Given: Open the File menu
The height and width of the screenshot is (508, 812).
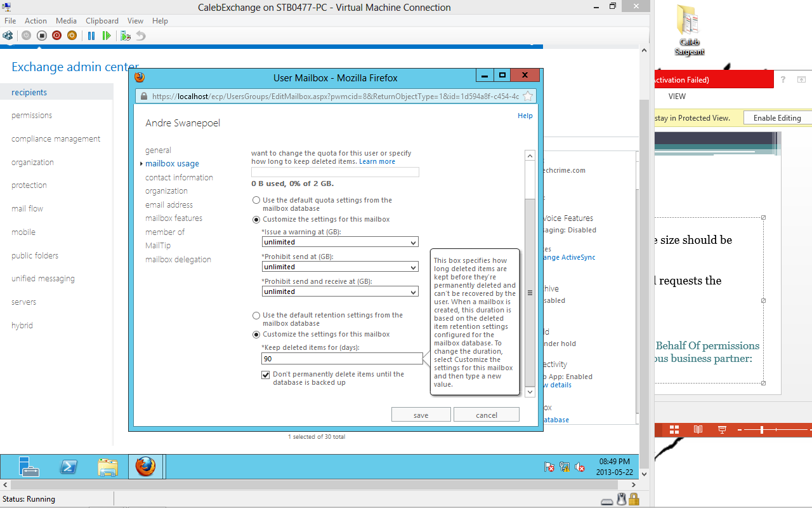Looking at the screenshot, I should (10, 21).
